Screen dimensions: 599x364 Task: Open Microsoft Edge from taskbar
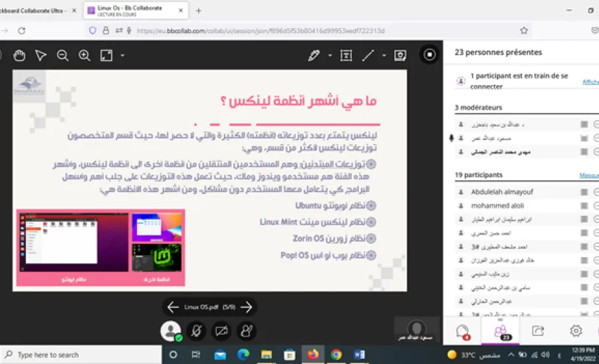(x=243, y=355)
